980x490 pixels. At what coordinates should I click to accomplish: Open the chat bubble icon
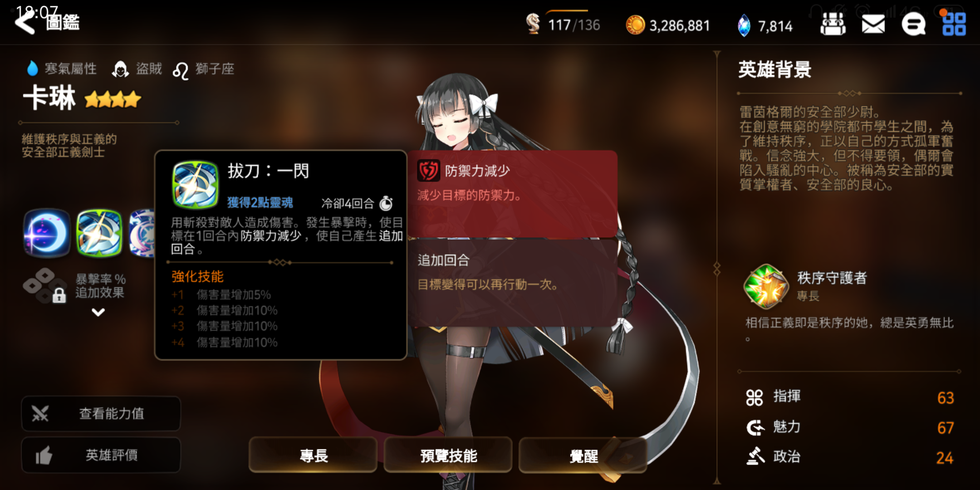[x=913, y=24]
